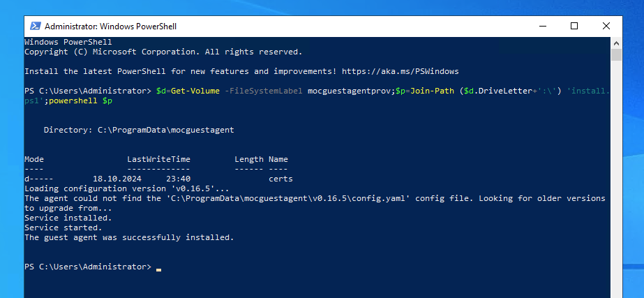Close the Administrator PowerShell window
Viewport: 644px width, 298px height.
click(606, 27)
